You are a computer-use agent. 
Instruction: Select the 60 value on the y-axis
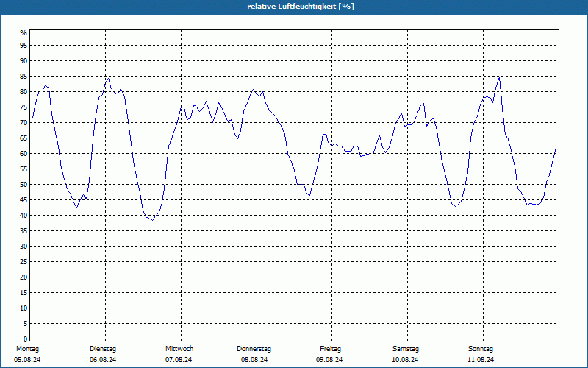(24, 154)
